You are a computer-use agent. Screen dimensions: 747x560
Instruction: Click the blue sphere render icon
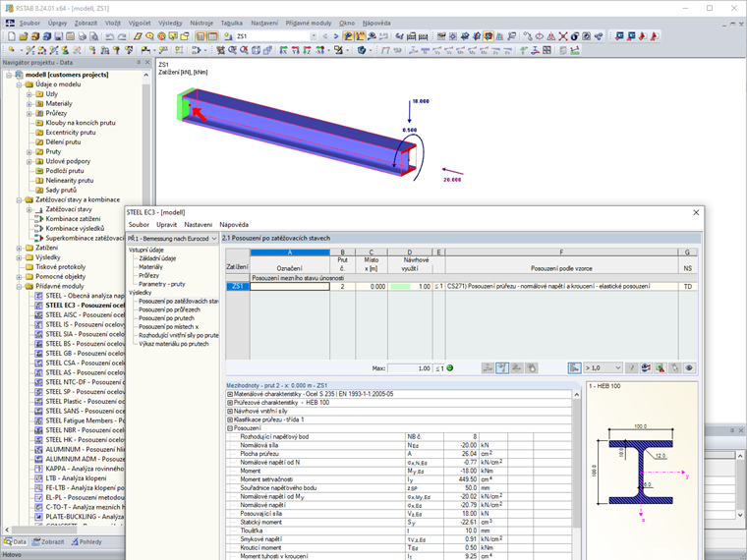(x=362, y=50)
